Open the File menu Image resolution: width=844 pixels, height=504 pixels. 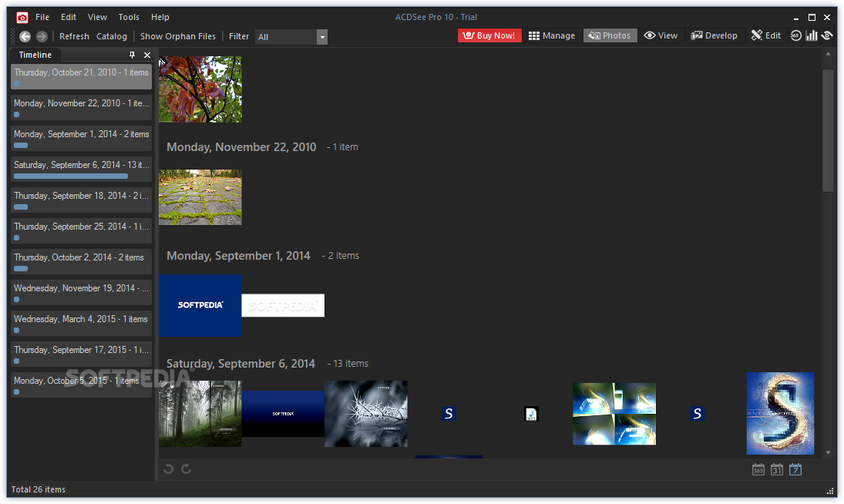pos(42,17)
